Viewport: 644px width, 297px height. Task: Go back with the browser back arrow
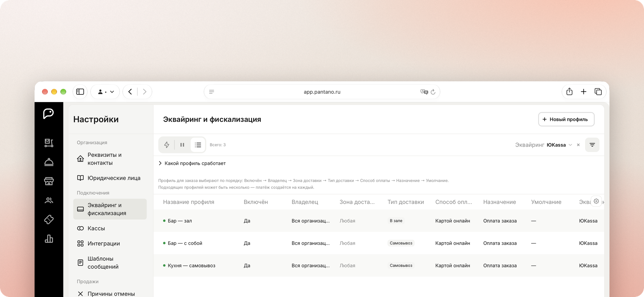[x=130, y=92]
